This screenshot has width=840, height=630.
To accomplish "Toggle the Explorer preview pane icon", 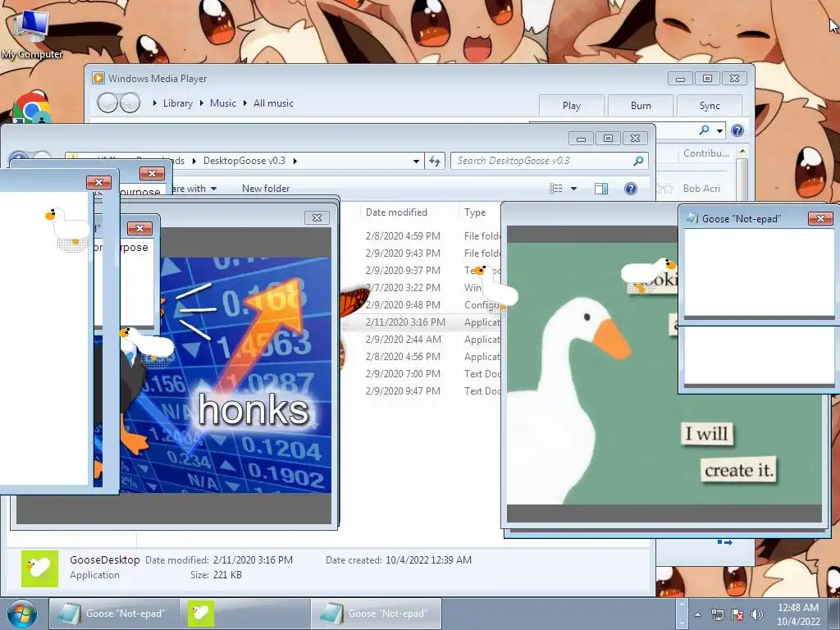I will (x=601, y=188).
